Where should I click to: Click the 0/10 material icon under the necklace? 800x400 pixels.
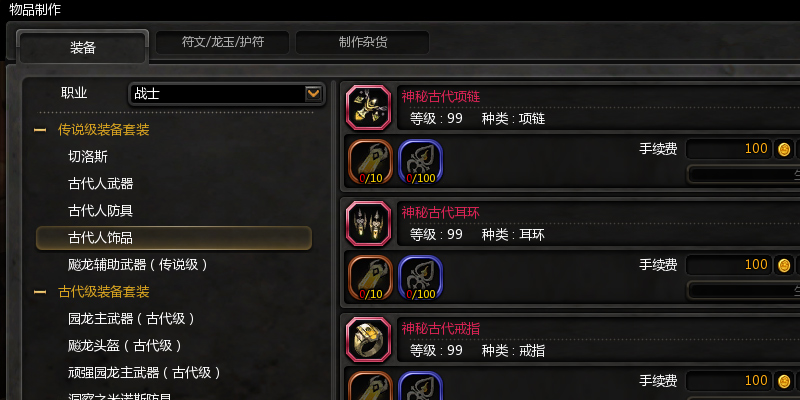click(x=370, y=162)
